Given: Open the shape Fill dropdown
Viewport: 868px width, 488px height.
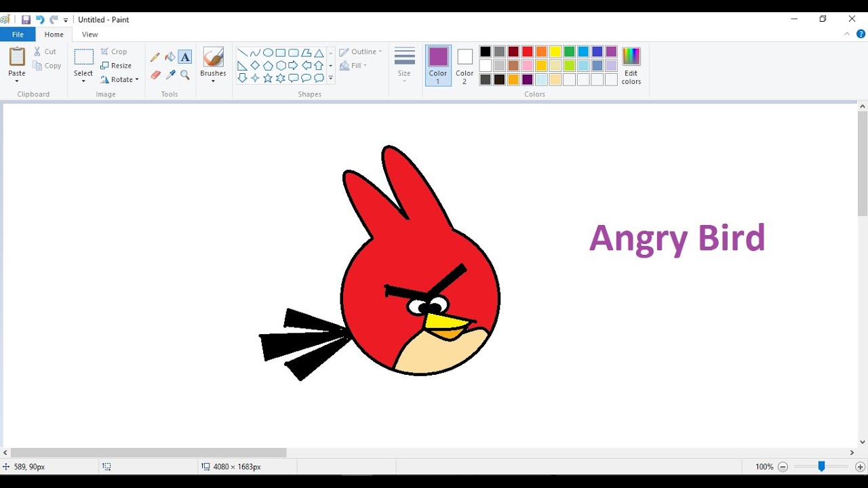Looking at the screenshot, I should coord(353,66).
